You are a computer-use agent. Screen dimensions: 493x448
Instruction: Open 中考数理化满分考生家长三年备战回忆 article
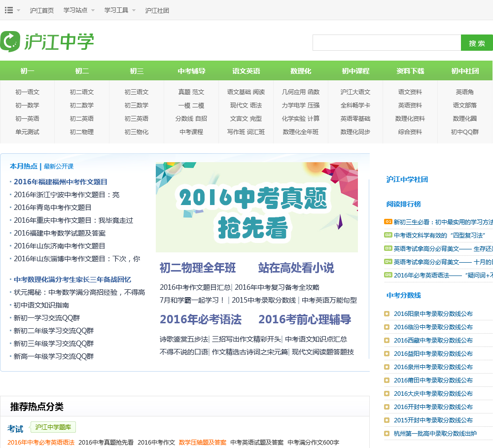point(72,279)
